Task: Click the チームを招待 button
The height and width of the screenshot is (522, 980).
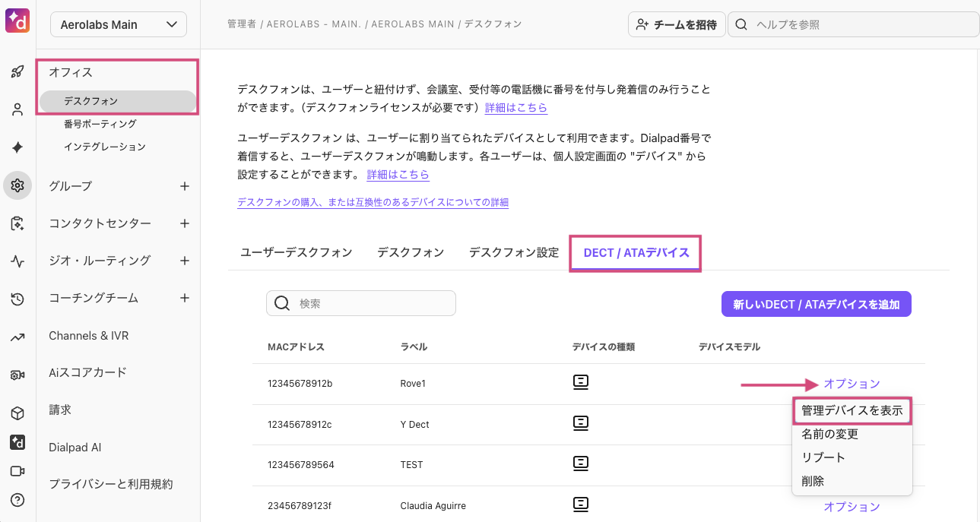Action: click(676, 24)
